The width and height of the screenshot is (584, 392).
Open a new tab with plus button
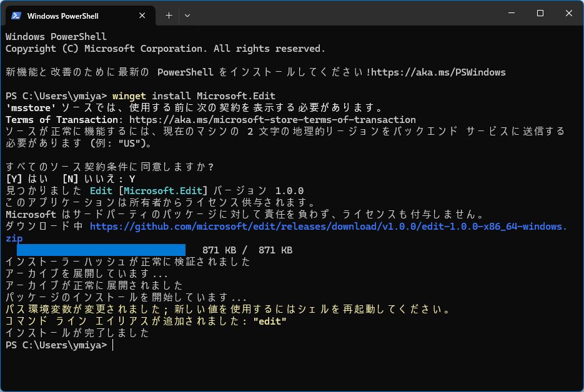coord(169,16)
